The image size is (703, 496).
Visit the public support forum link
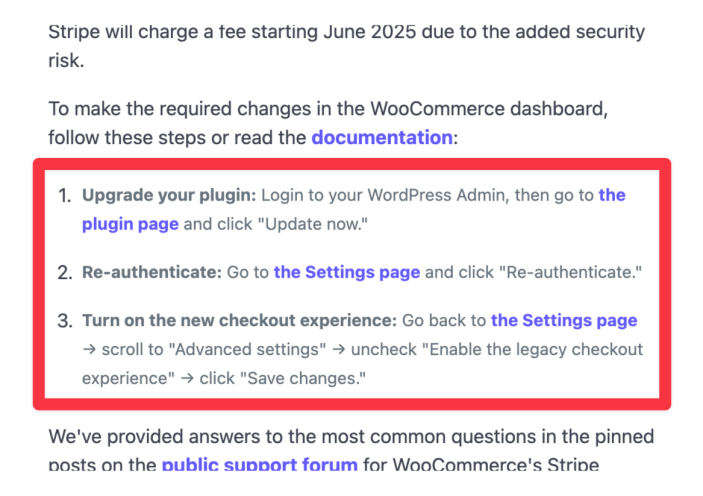tap(259, 464)
